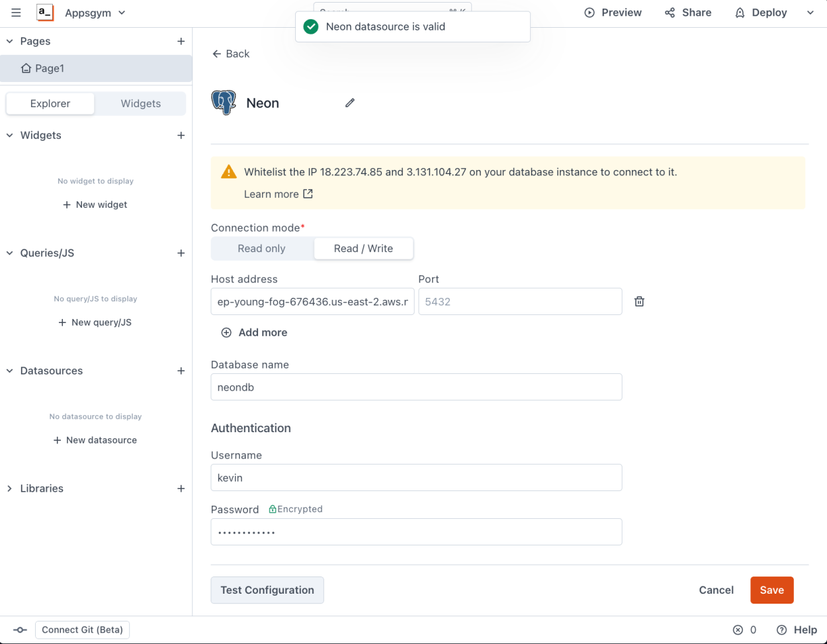This screenshot has width=827, height=644.
Task: Click the Preview icon in the top bar
Action: tap(588, 12)
